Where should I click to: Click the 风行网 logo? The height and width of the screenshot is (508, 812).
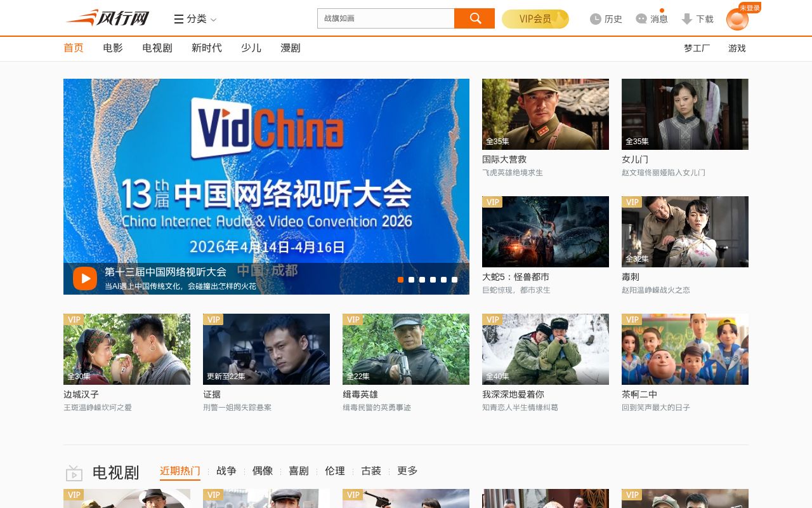108,18
